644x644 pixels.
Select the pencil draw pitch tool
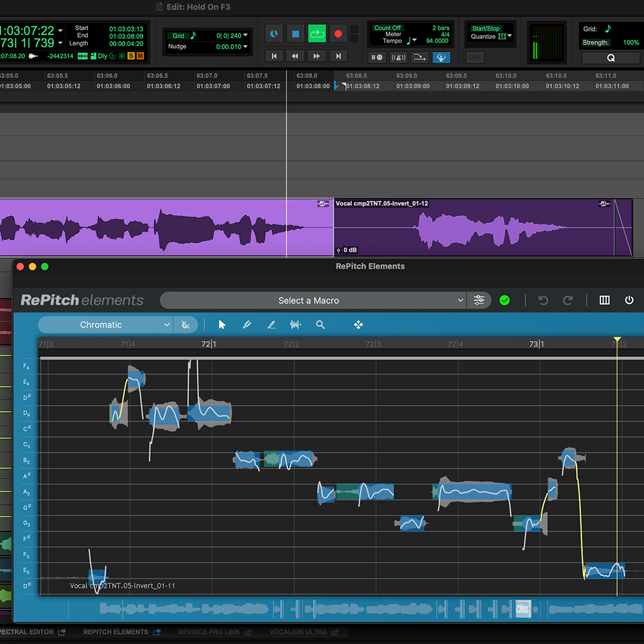[271, 325]
